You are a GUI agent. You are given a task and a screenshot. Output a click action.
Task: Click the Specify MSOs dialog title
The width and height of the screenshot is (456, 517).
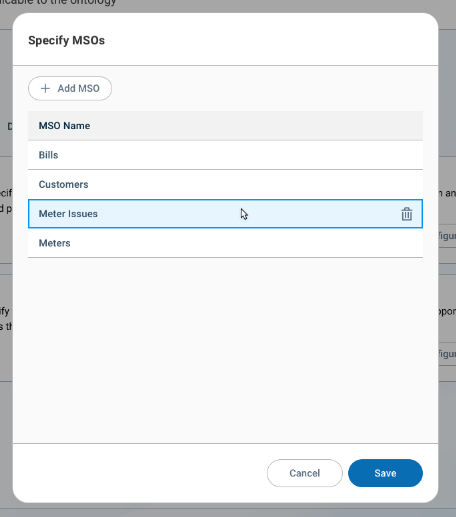(66, 40)
